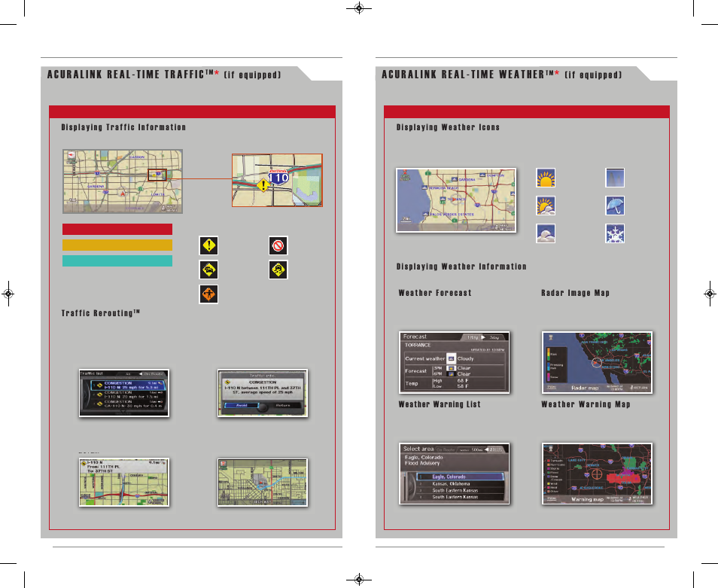Open the Radar map thumbnail
This screenshot has height=588, width=718.
tap(597, 362)
